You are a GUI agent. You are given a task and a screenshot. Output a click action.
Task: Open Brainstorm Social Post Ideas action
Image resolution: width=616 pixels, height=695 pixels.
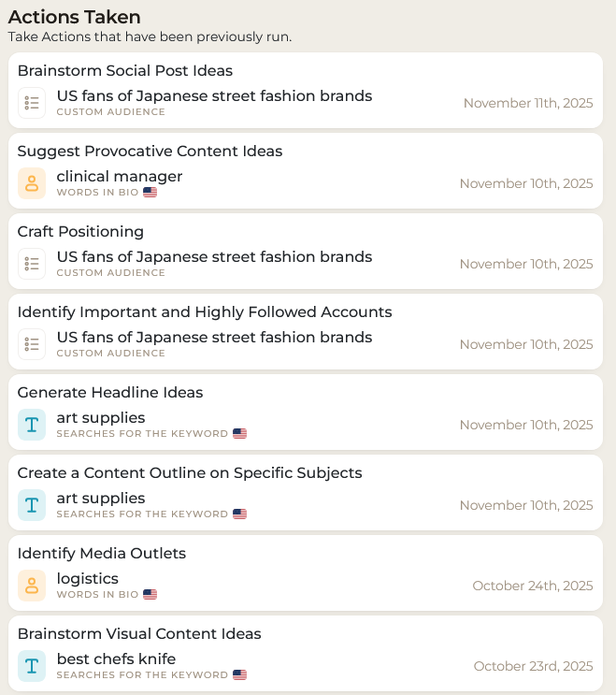(x=125, y=71)
